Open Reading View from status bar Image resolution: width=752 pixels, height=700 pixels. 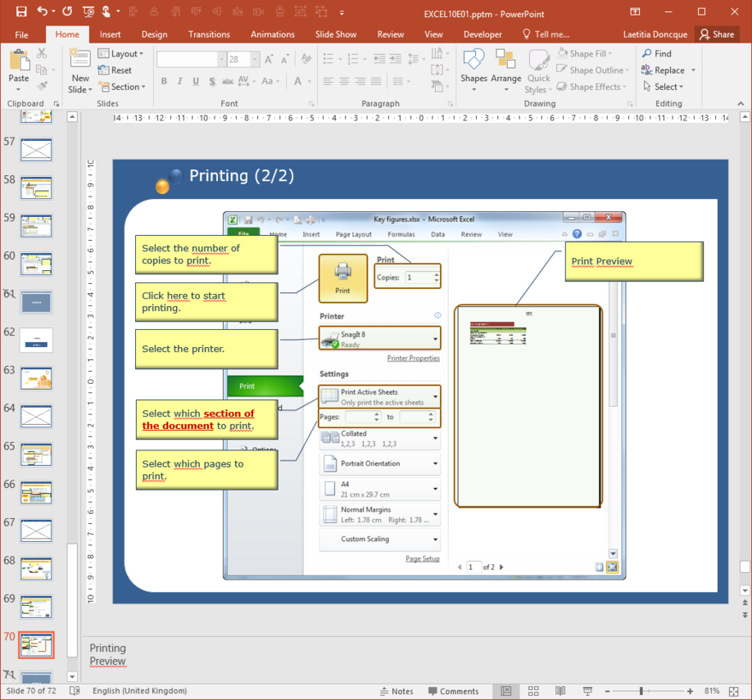click(x=561, y=691)
